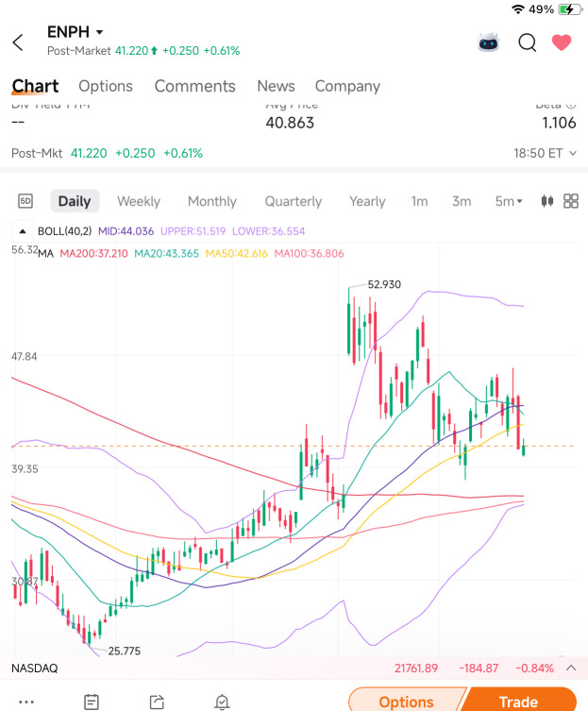This screenshot has height=711, width=588.
Task: Collapse the BOLL indicator triangle
Action: click(x=23, y=231)
